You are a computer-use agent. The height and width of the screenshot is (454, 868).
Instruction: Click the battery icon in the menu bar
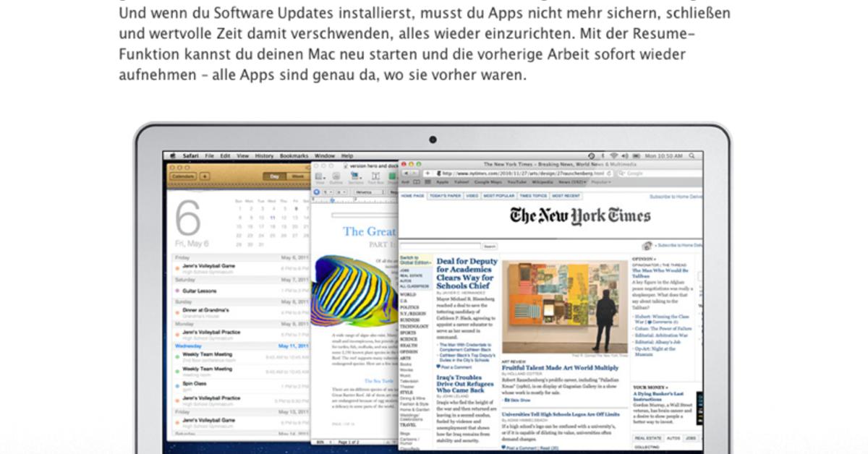point(637,156)
